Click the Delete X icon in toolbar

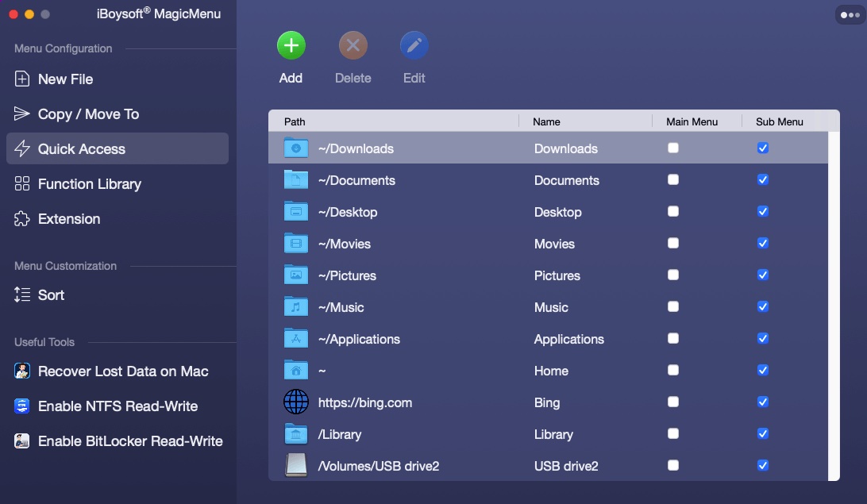click(x=353, y=46)
